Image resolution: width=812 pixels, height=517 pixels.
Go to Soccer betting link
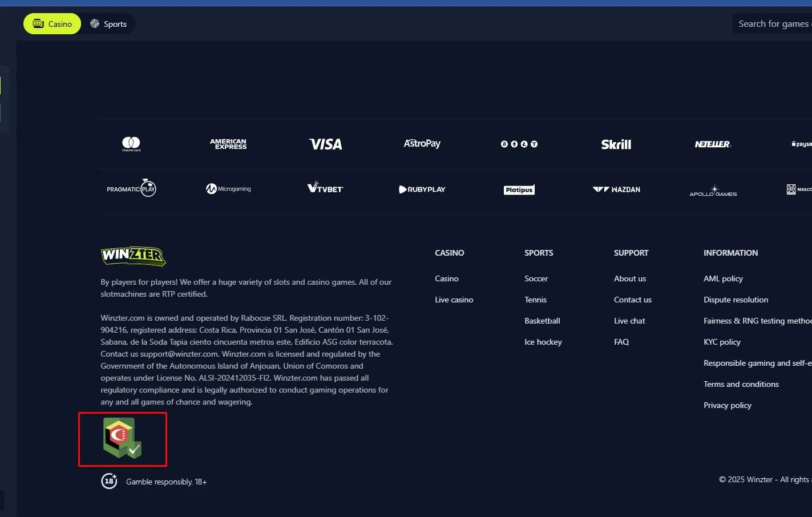tap(536, 278)
